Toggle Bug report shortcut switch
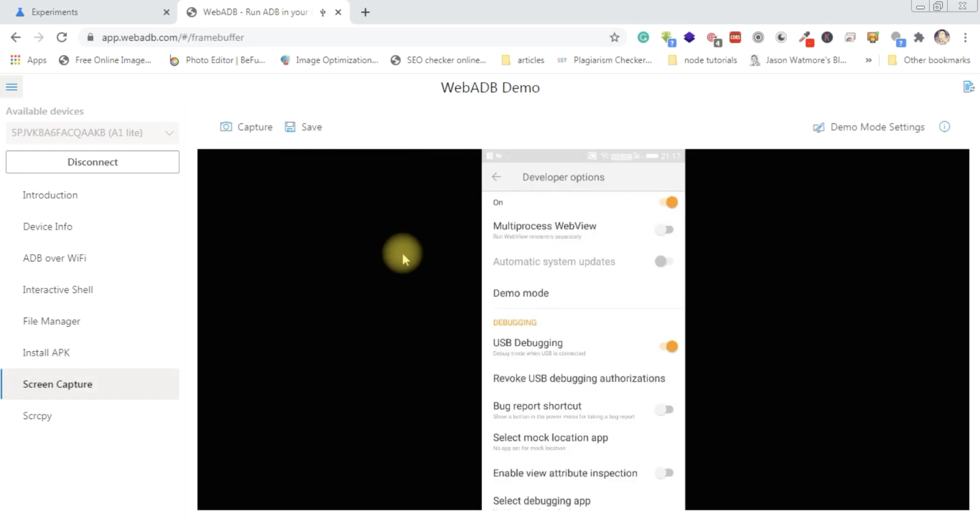Screen dimensions: 980x520 (x=664, y=410)
